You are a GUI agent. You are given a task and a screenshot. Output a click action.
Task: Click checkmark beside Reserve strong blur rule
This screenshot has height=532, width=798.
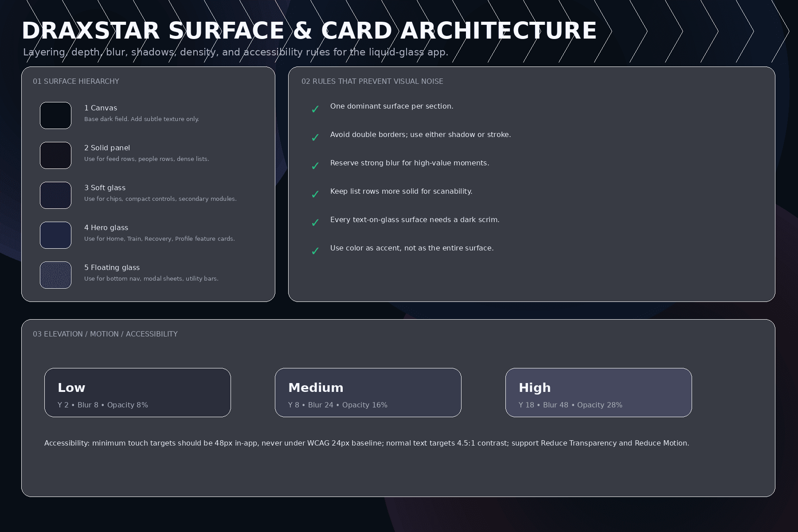[315, 166]
